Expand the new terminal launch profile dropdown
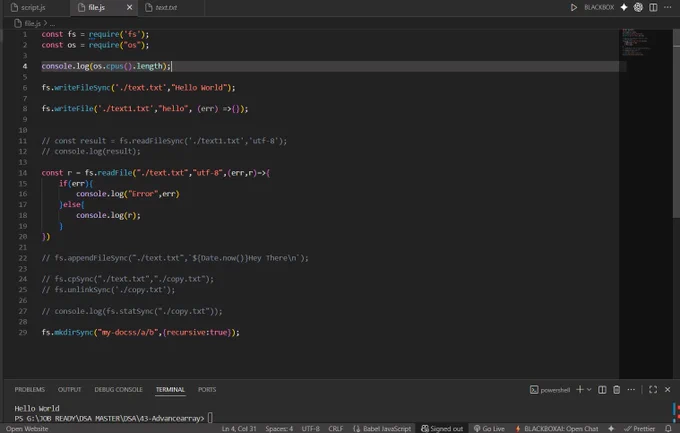 pos(589,390)
